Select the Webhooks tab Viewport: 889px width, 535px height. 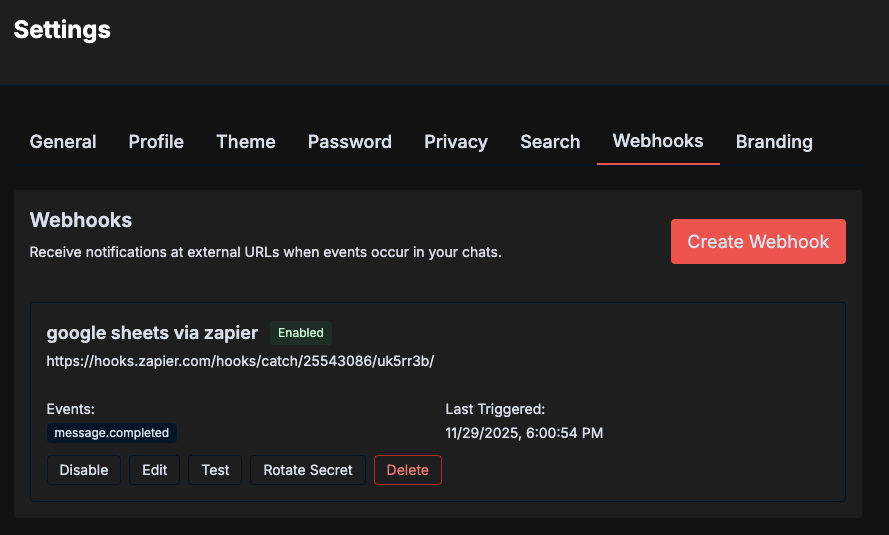(x=658, y=141)
